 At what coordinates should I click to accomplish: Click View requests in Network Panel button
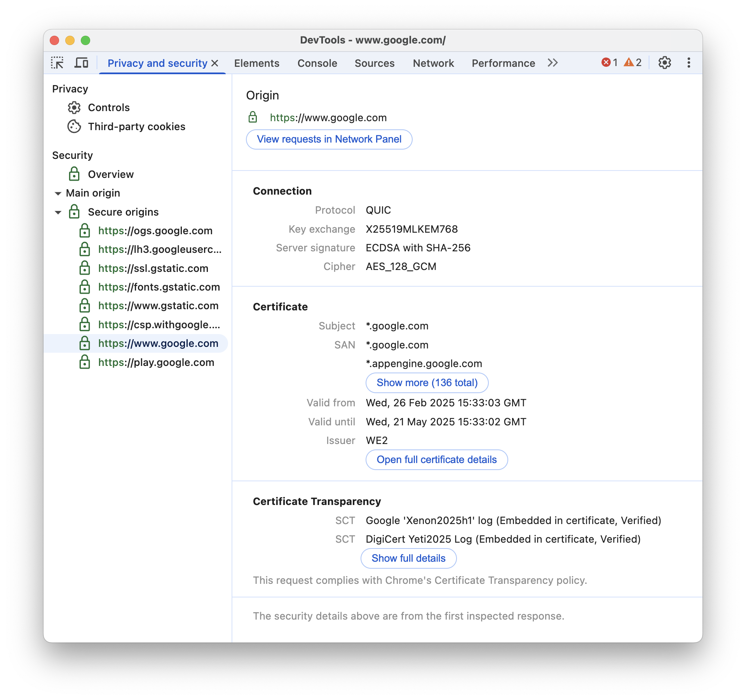click(329, 139)
